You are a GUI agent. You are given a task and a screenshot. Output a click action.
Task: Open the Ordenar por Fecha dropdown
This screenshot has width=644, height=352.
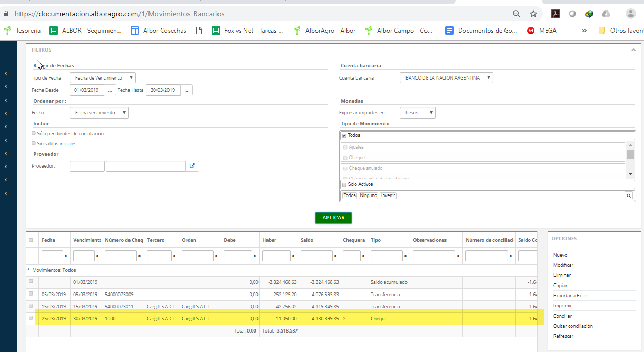(x=99, y=113)
